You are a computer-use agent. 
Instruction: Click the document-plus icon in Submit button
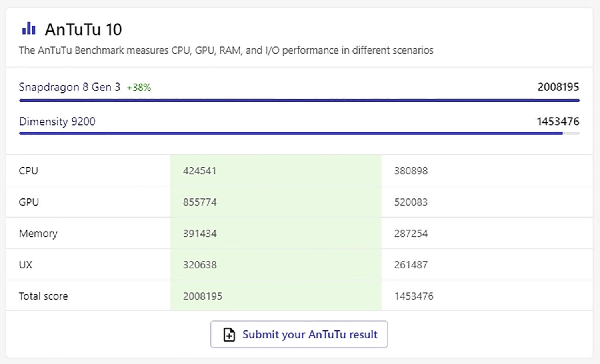229,334
